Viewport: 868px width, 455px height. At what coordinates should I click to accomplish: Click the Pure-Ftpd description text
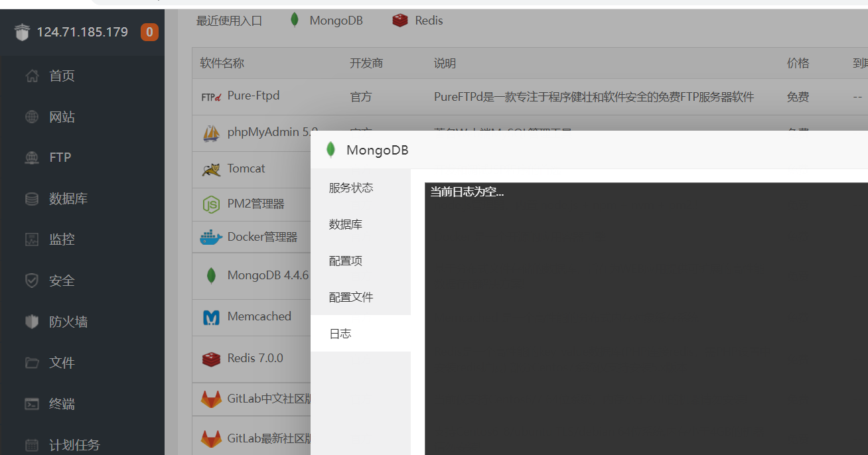click(x=594, y=97)
